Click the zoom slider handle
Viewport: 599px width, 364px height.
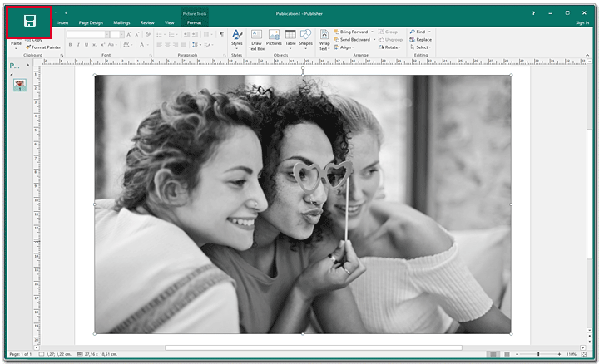coord(538,354)
